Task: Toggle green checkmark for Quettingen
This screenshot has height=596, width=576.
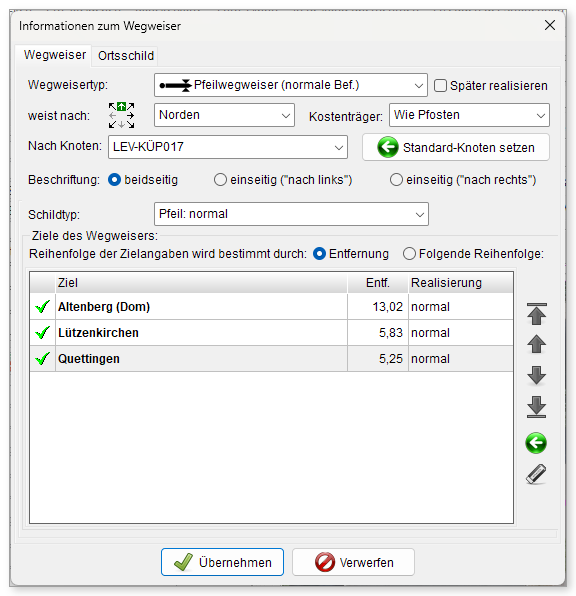Action: (42, 358)
